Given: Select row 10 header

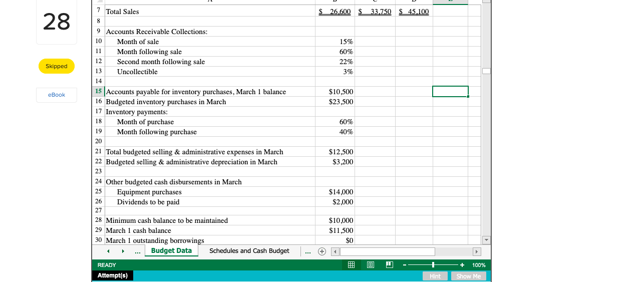Looking at the screenshot, I should click(99, 42).
